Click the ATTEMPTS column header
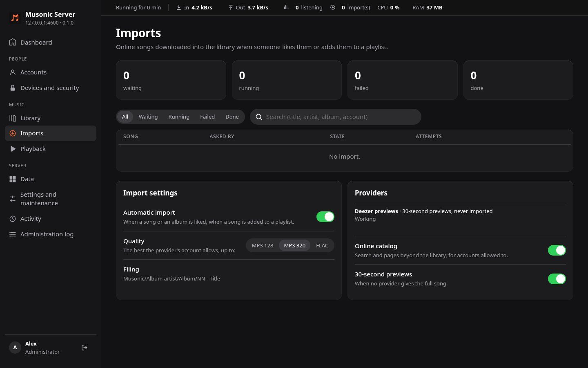Viewport: 588px width, 368px height. (429, 137)
